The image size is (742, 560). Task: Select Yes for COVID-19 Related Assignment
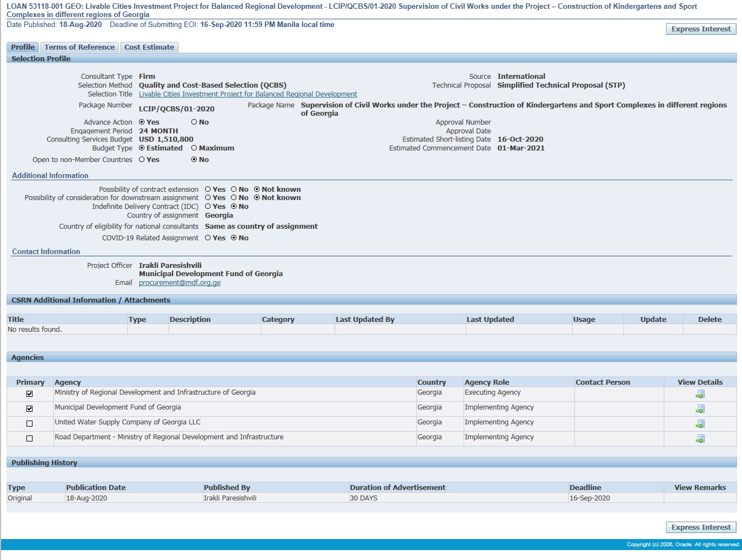[208, 238]
